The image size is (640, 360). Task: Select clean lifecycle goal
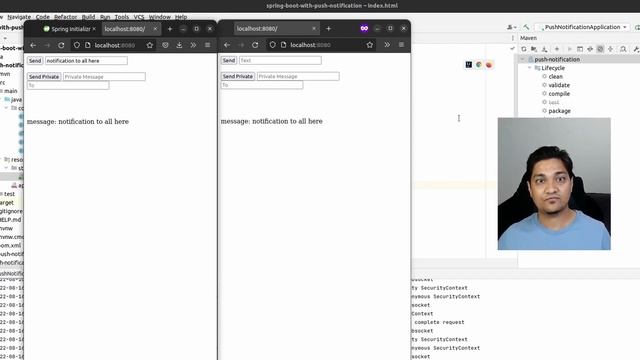pos(556,76)
